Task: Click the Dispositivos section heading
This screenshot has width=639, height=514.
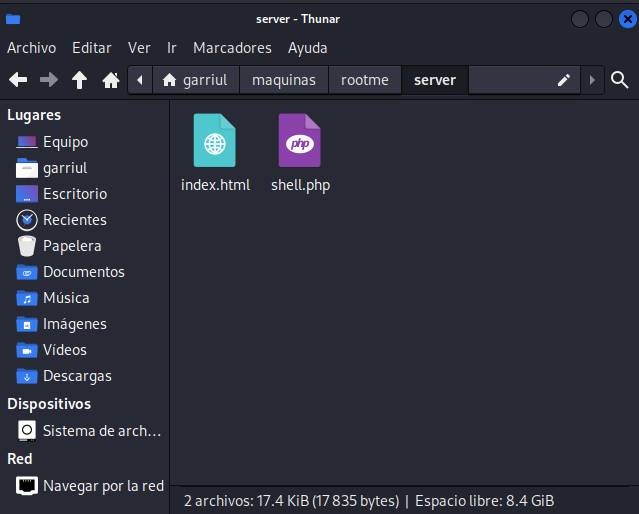Action: [49, 404]
